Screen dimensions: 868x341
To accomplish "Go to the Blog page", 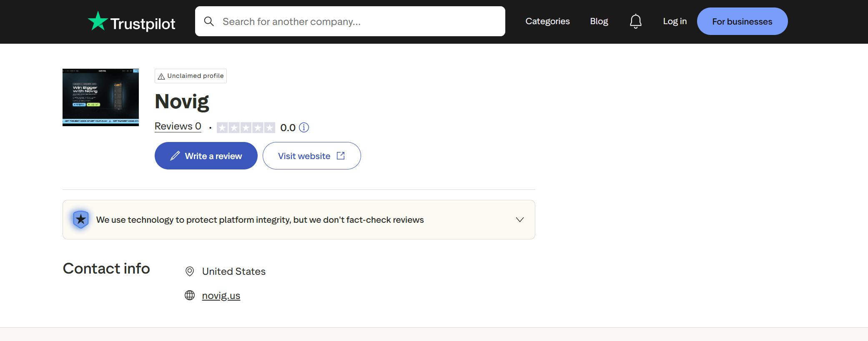I will [599, 21].
